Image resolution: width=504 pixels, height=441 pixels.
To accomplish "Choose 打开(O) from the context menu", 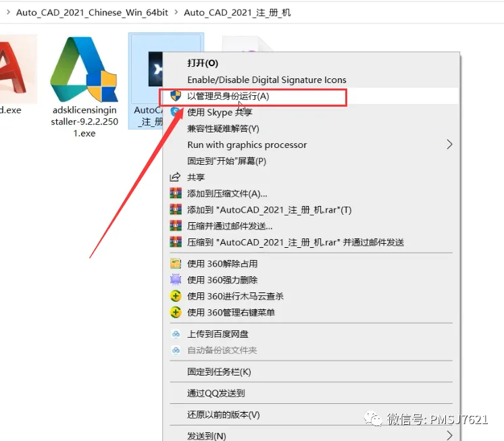I will pos(203,63).
